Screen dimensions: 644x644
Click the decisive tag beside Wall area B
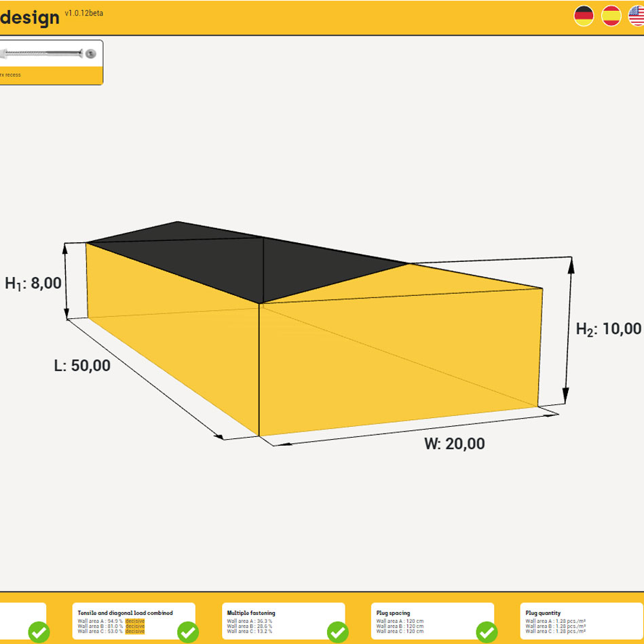[x=134, y=627]
